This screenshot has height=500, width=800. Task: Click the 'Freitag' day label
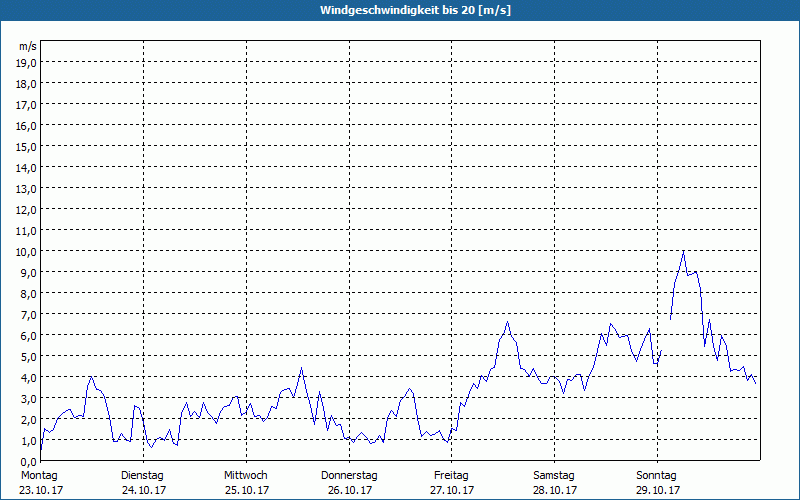coord(451,476)
